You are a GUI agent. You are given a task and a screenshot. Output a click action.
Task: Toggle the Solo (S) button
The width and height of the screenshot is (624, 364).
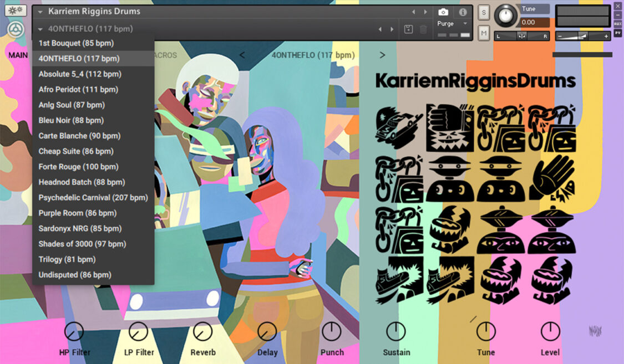pos(484,13)
